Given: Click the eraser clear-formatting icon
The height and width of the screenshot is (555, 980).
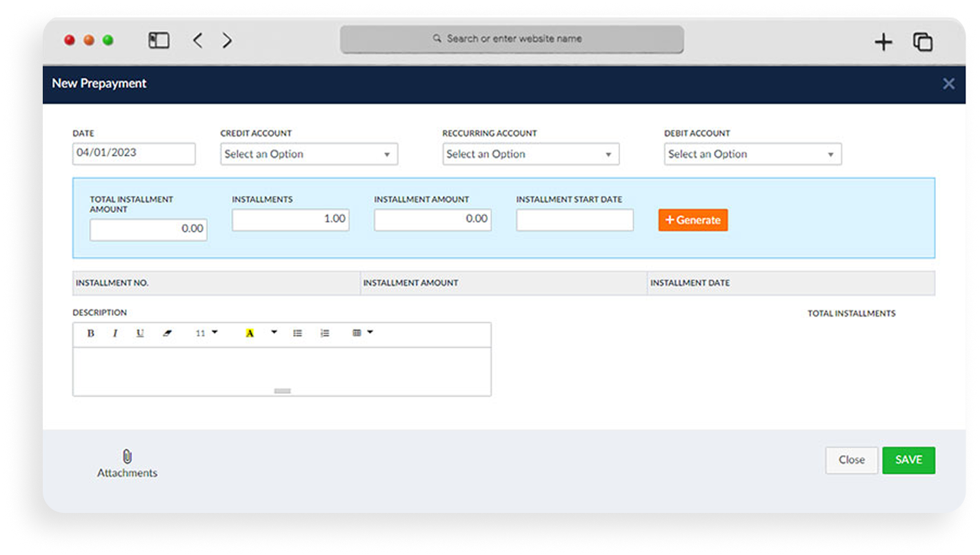Looking at the screenshot, I should tap(167, 334).
